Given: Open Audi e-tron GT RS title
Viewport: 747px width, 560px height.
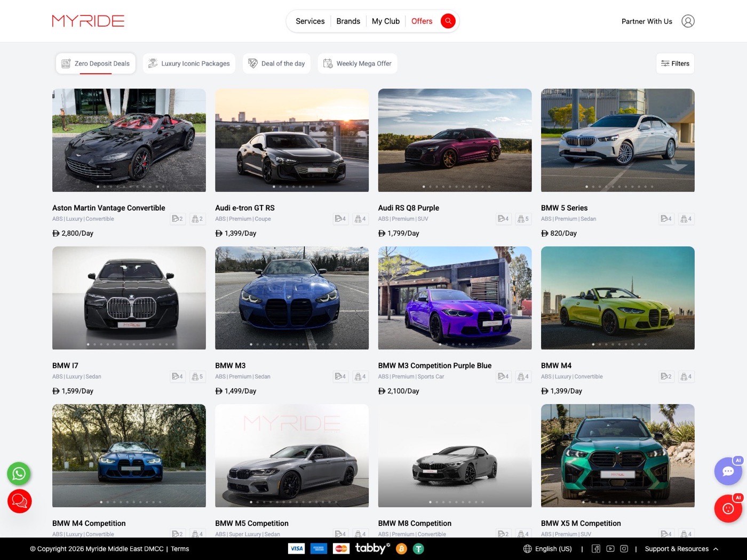Looking at the screenshot, I should point(245,208).
